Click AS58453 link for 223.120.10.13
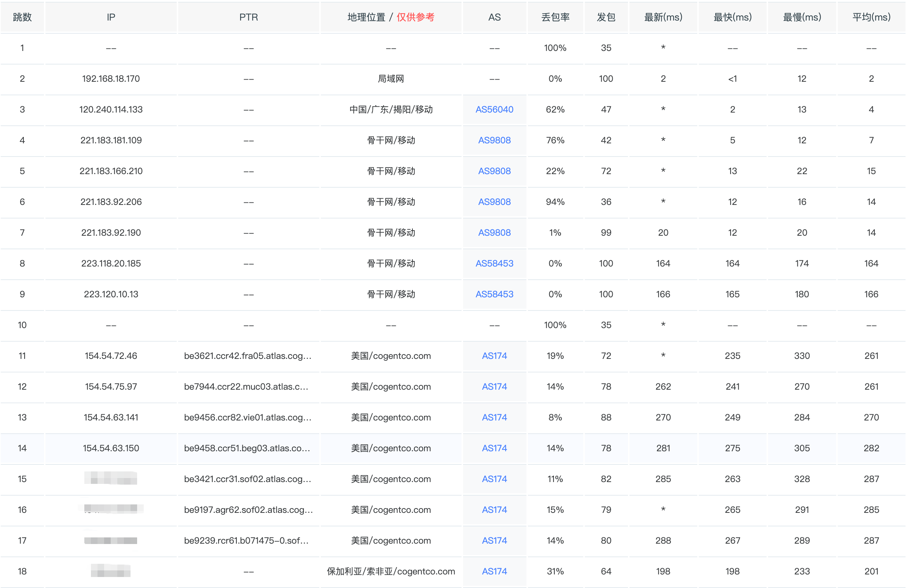907x588 pixels. point(494,294)
